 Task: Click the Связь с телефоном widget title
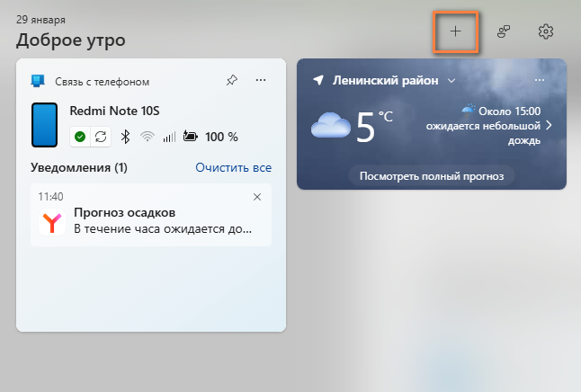[x=103, y=82]
